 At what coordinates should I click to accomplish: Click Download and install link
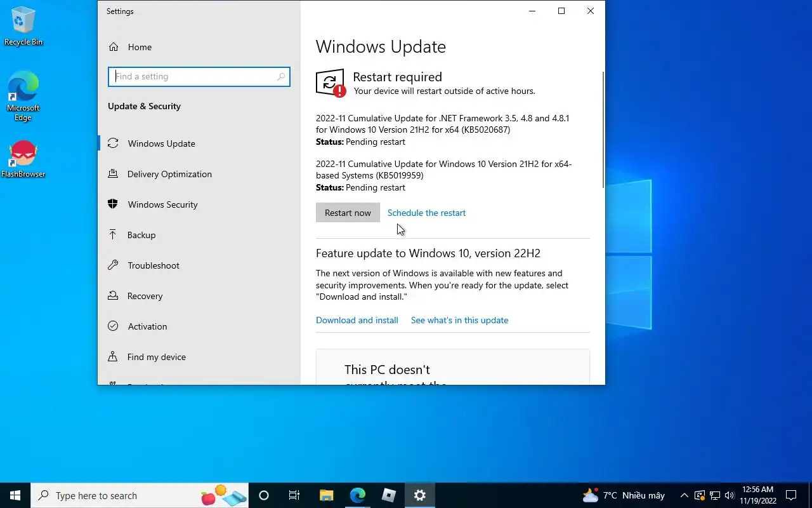coord(357,320)
